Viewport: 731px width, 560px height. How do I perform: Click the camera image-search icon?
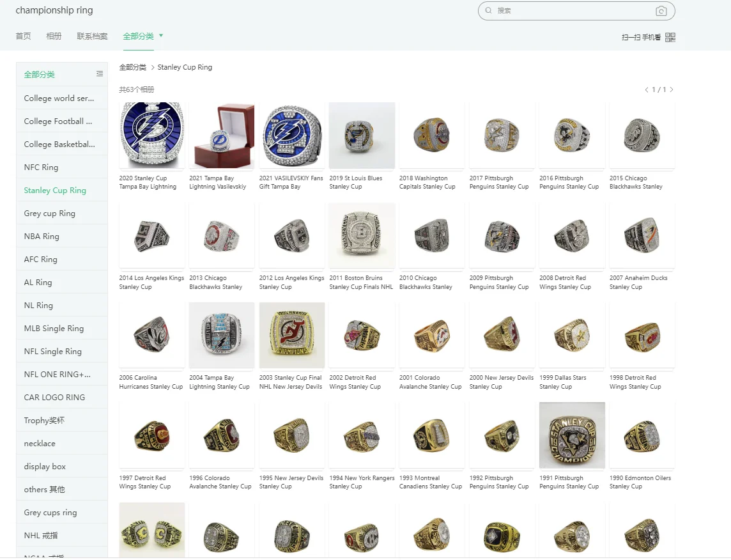coord(661,11)
